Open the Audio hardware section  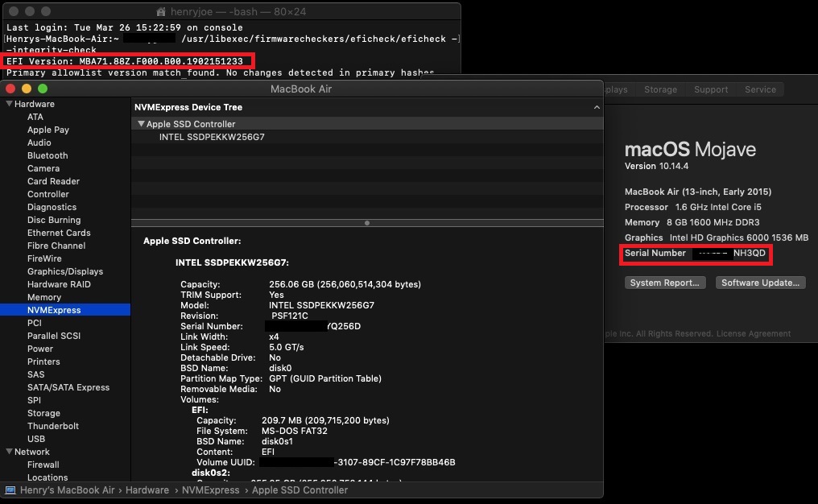click(39, 143)
